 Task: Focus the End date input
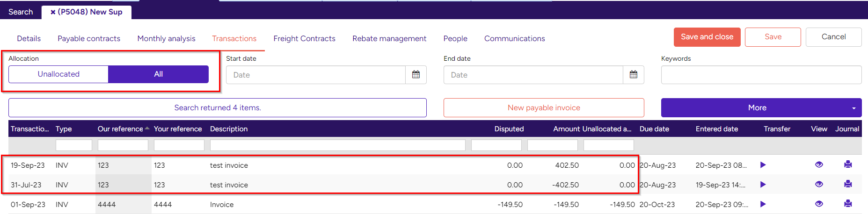(533, 75)
